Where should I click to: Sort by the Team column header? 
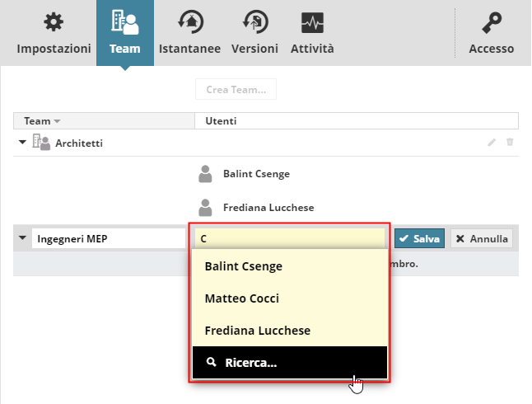[x=43, y=121]
